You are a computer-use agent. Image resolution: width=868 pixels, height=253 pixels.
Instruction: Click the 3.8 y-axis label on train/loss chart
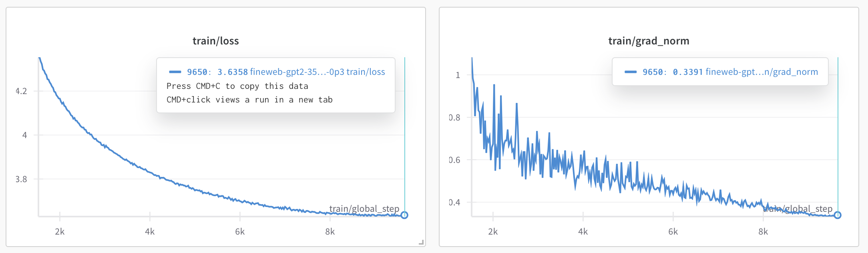pos(22,179)
